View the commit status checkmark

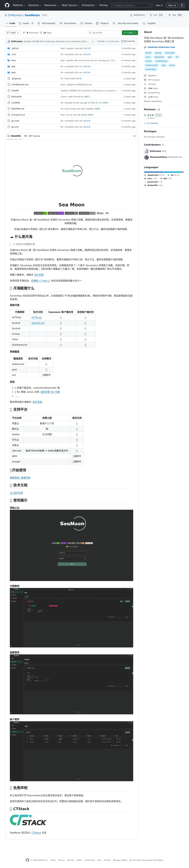click(93, 41)
